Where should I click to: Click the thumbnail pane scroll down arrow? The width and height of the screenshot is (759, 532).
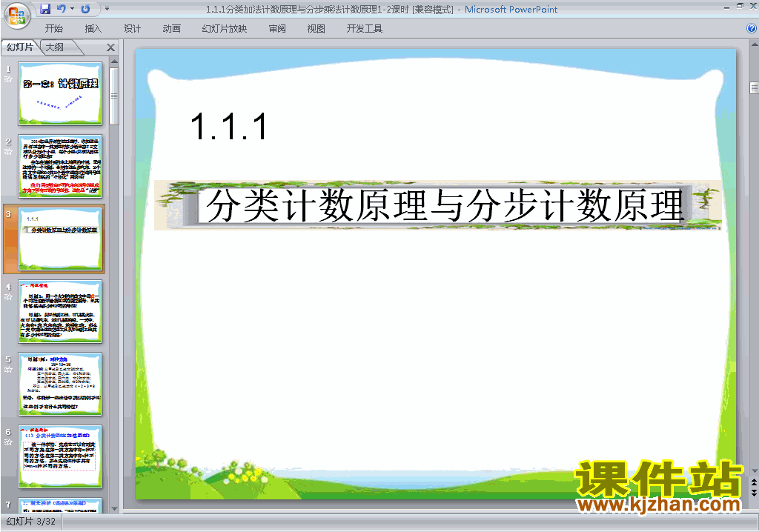pyautogui.click(x=114, y=509)
